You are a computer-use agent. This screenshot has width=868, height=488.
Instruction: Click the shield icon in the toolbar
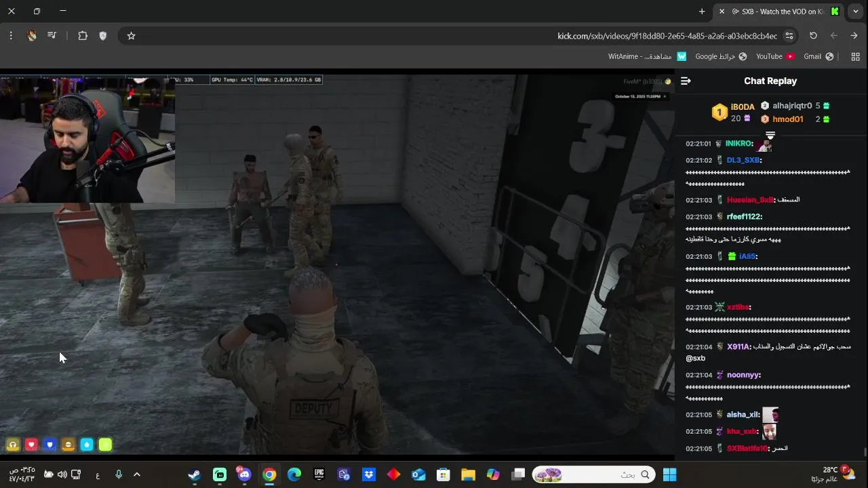[103, 36]
